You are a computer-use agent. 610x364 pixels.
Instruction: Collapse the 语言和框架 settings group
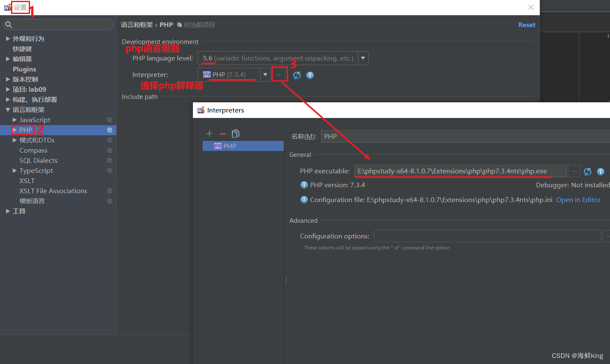click(x=8, y=109)
